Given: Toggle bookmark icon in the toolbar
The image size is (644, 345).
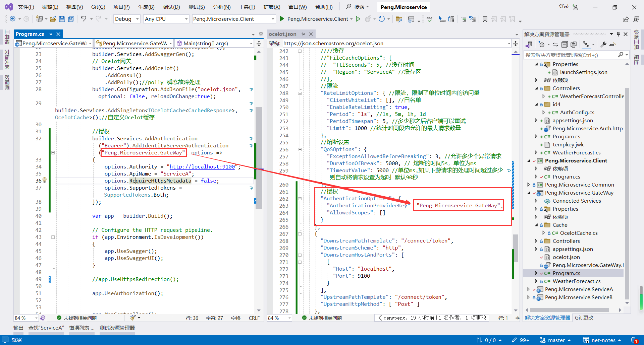Looking at the screenshot, I should pyautogui.click(x=485, y=19).
